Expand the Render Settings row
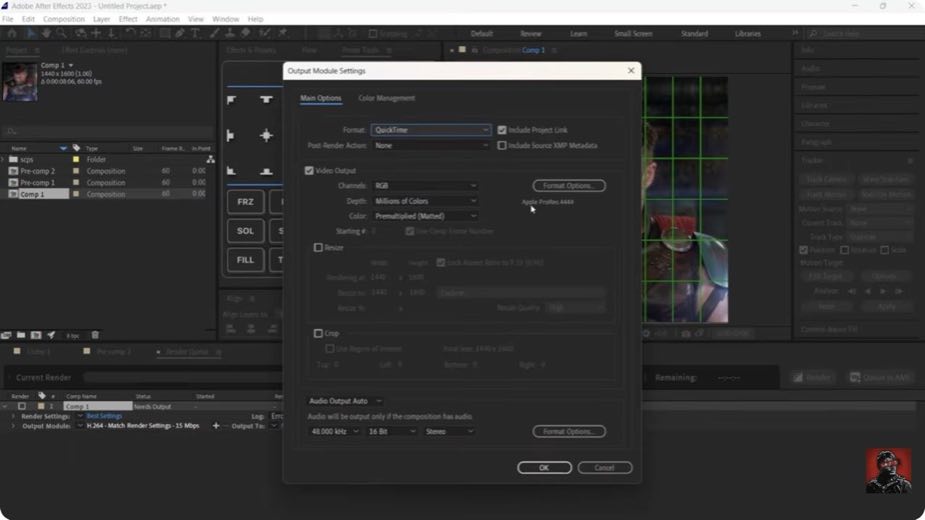The image size is (925, 520). 13,416
